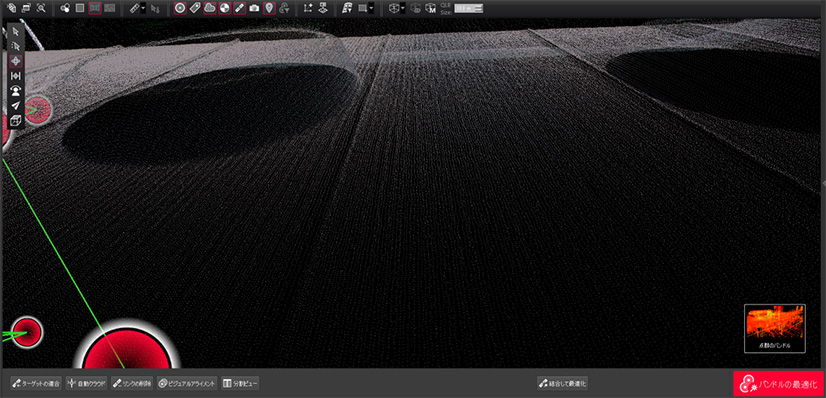826x398 pixels.
Task: Open the rectangle clip dropdown arrow
Action: 371,8
